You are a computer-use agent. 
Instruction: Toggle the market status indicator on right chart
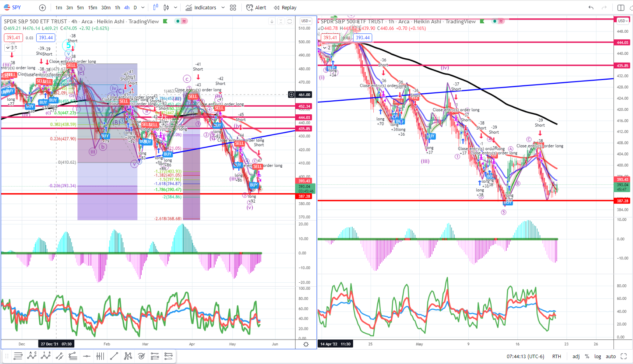click(495, 21)
